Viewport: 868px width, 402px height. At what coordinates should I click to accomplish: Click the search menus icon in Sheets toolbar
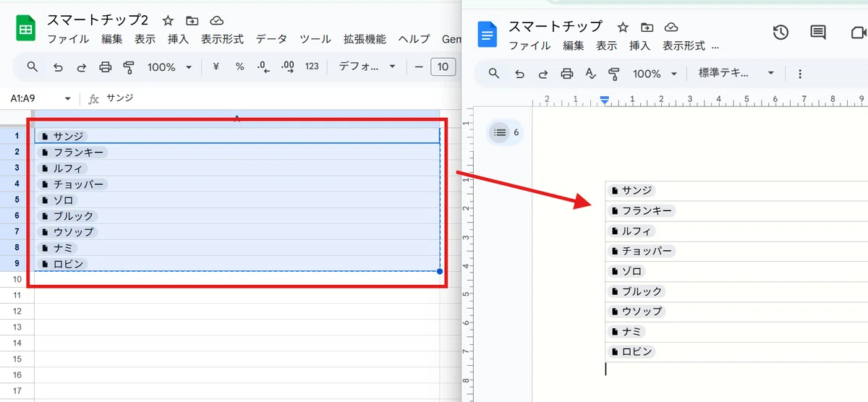(x=33, y=67)
